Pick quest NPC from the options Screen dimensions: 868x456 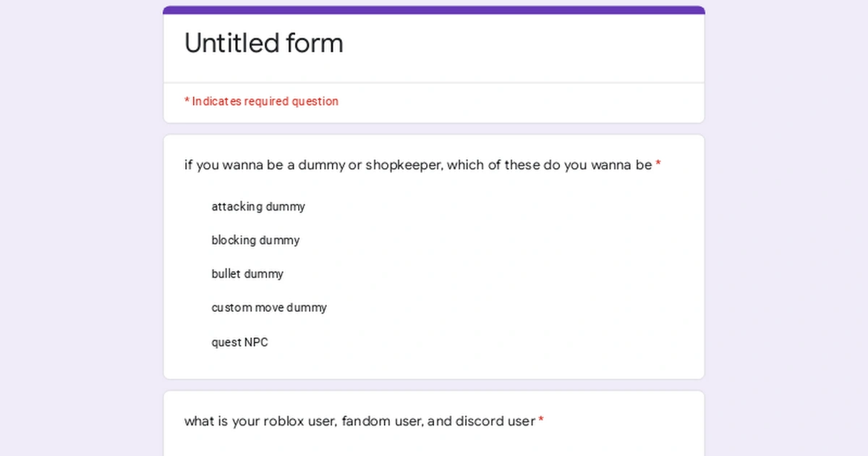pyautogui.click(x=239, y=342)
